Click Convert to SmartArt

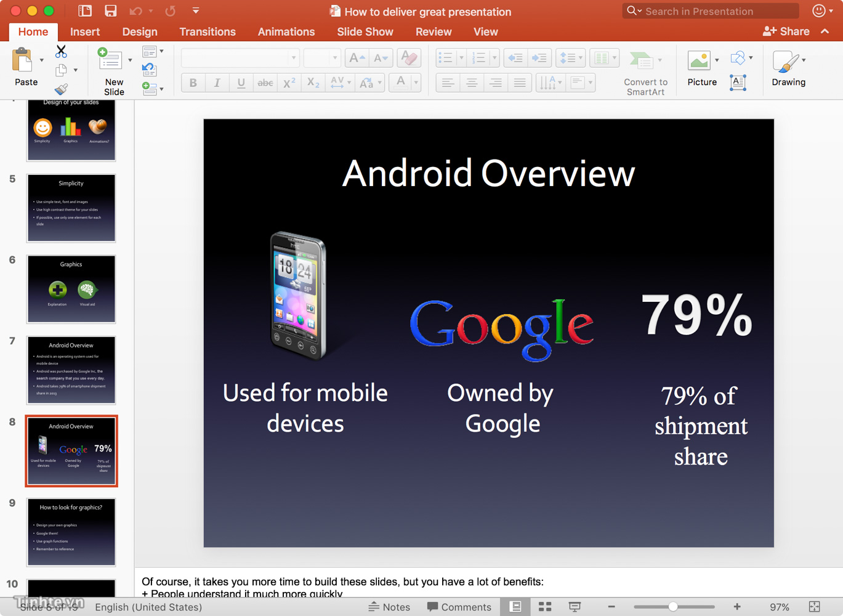point(645,73)
